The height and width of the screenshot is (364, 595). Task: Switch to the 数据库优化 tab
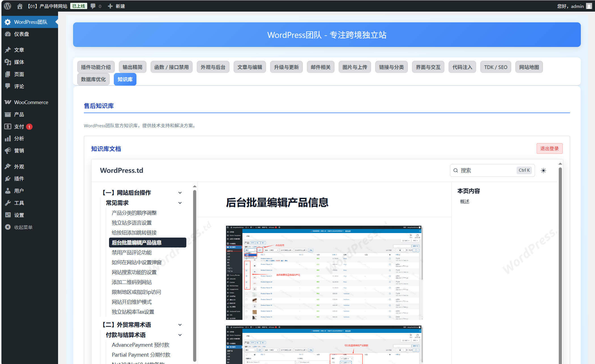point(93,79)
